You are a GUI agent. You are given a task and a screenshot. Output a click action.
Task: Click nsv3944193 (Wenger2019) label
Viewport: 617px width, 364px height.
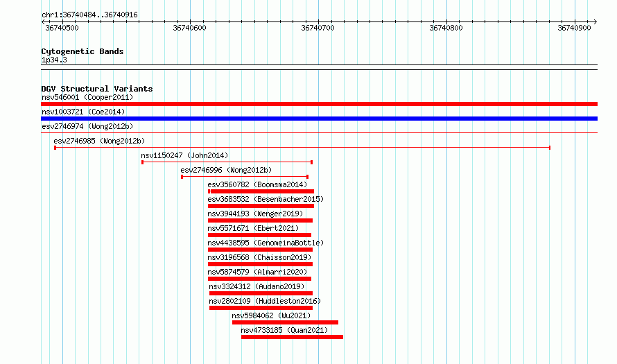pos(255,214)
